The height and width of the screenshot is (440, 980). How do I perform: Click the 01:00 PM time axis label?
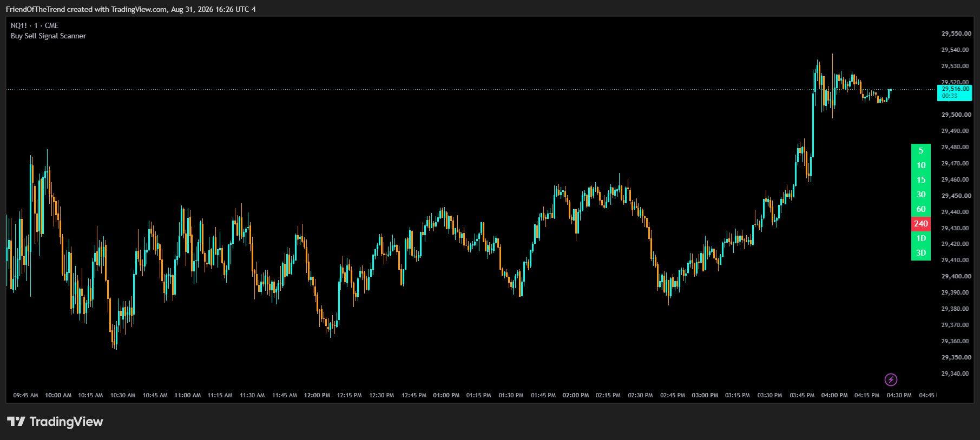point(446,395)
